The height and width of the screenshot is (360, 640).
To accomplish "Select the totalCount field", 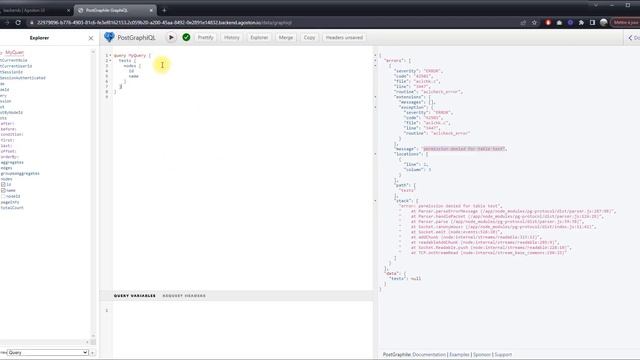I will click(12, 207).
